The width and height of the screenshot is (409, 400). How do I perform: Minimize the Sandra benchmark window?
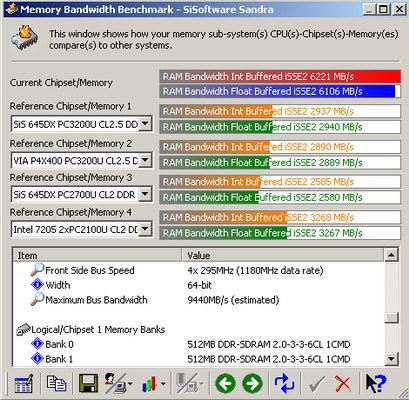click(x=369, y=9)
